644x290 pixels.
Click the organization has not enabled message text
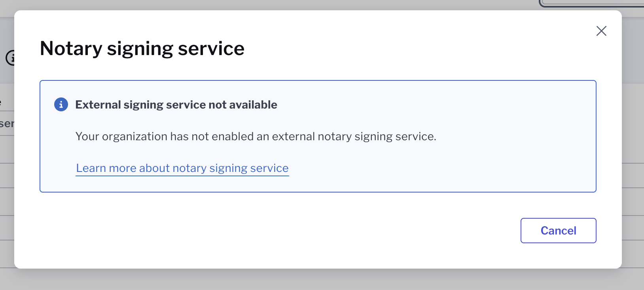click(x=256, y=136)
